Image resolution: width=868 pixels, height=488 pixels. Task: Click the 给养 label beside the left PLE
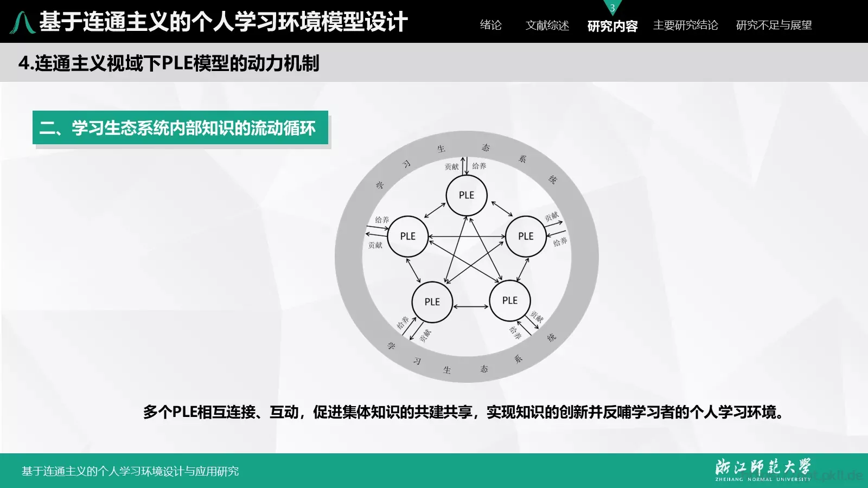point(382,220)
